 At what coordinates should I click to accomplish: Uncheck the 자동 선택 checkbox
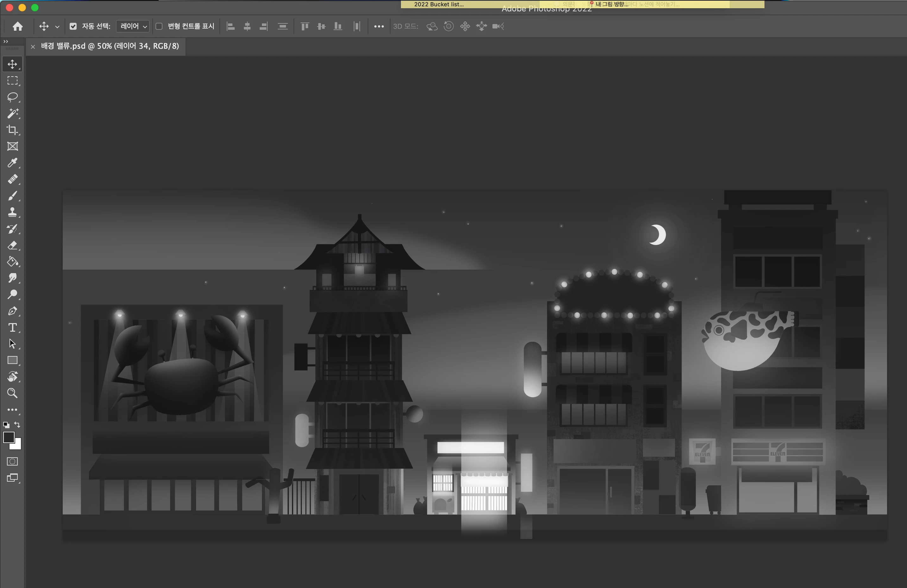(x=73, y=26)
